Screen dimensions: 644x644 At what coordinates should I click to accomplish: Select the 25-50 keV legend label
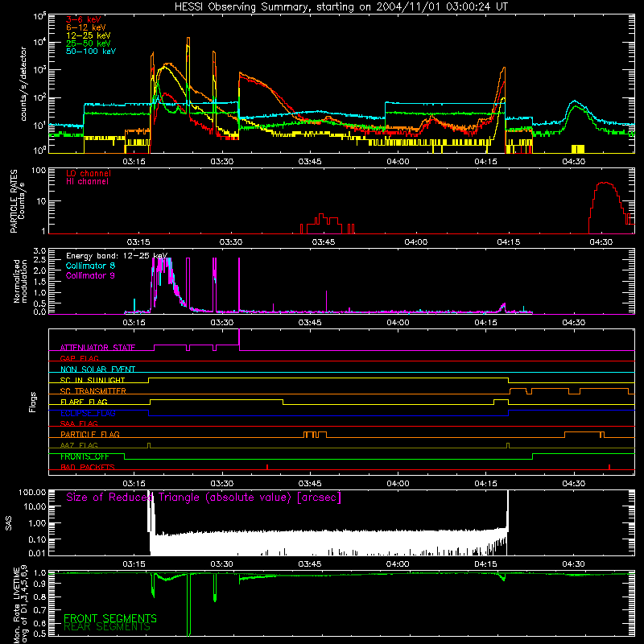[89, 43]
